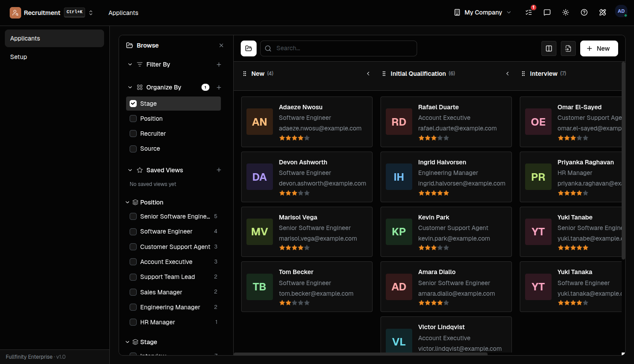Click the kanban horizontal scrollbar
Image resolution: width=634 pixels, height=364 pixels.
pyautogui.click(x=361, y=353)
